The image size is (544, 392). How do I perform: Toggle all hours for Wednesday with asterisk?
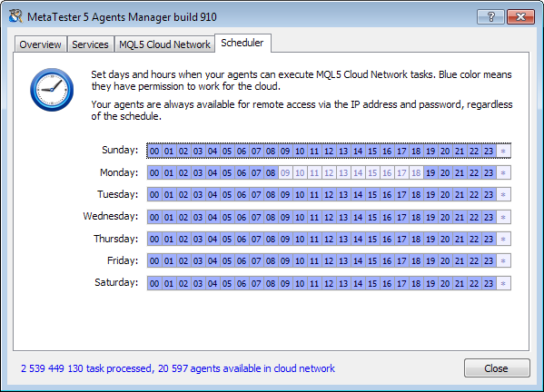tap(503, 217)
